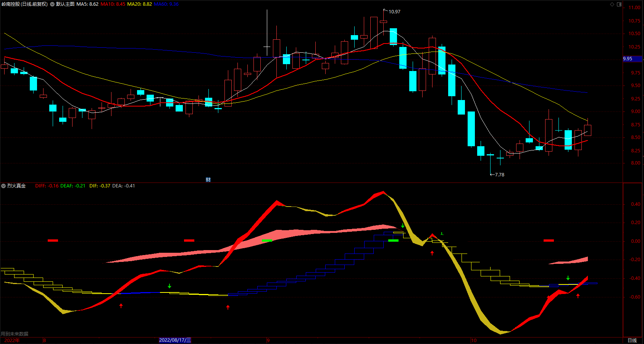Select the MA20: 8.82 label

(139, 4)
